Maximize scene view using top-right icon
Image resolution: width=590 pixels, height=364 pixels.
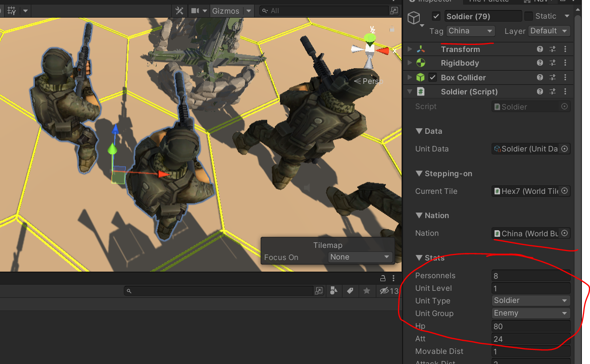point(394,11)
